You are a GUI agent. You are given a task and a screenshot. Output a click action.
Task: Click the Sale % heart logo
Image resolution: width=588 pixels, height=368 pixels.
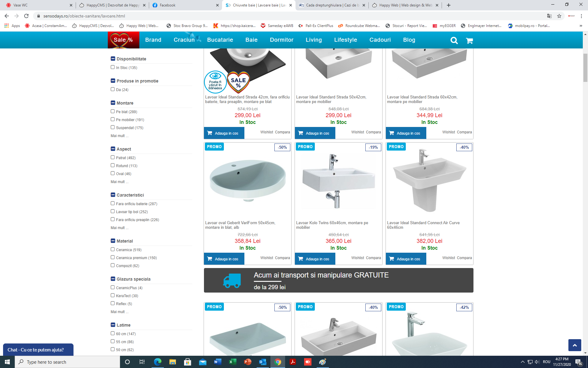(123, 40)
